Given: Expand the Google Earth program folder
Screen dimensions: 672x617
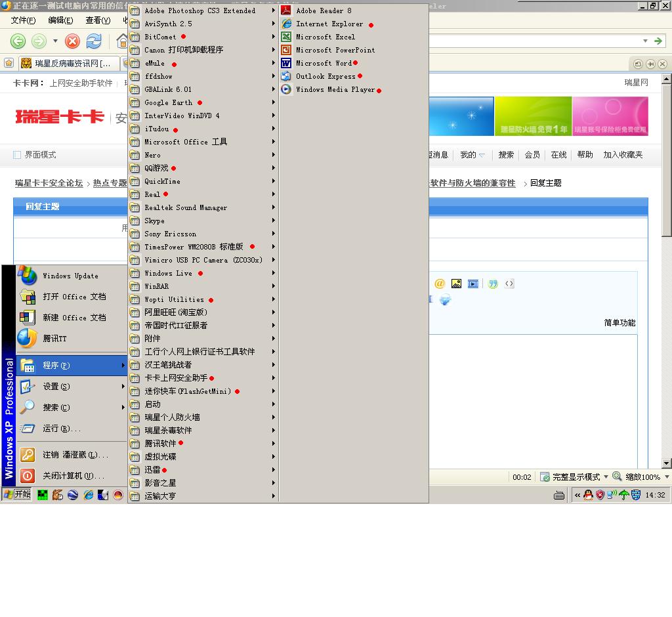Looking at the screenshot, I should pyautogui.click(x=203, y=102).
